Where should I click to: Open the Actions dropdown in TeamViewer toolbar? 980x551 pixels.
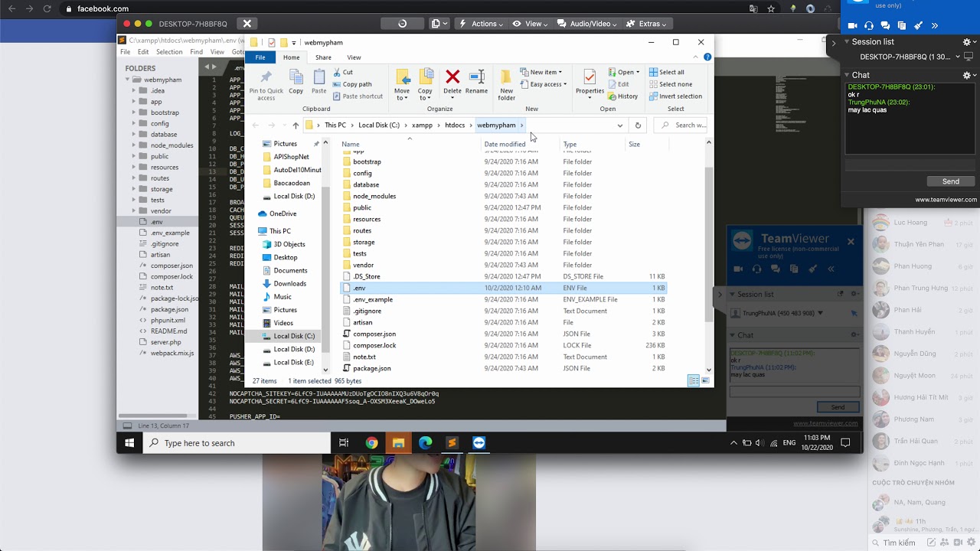(481, 24)
